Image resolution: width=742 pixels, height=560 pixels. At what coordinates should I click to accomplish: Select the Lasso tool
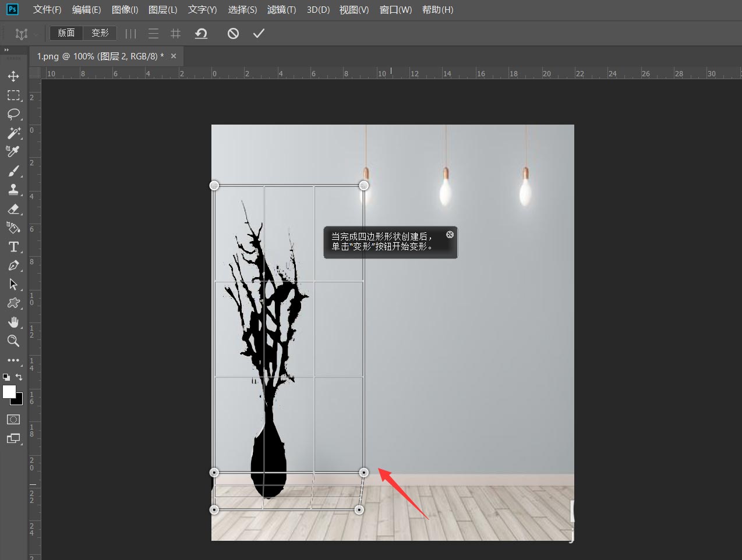point(13,114)
